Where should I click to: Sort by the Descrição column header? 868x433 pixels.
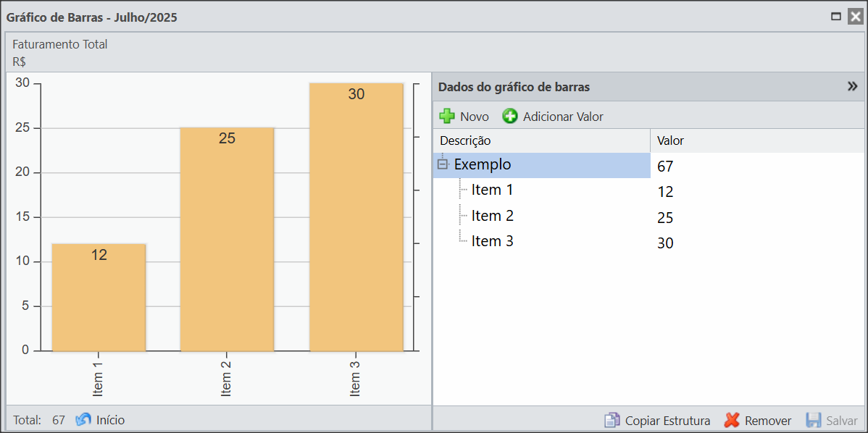[541, 140]
